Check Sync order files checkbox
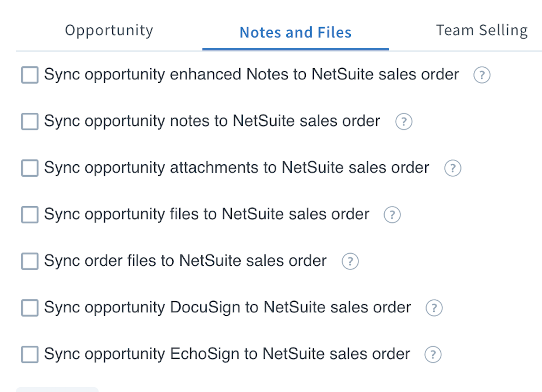 [30, 262]
